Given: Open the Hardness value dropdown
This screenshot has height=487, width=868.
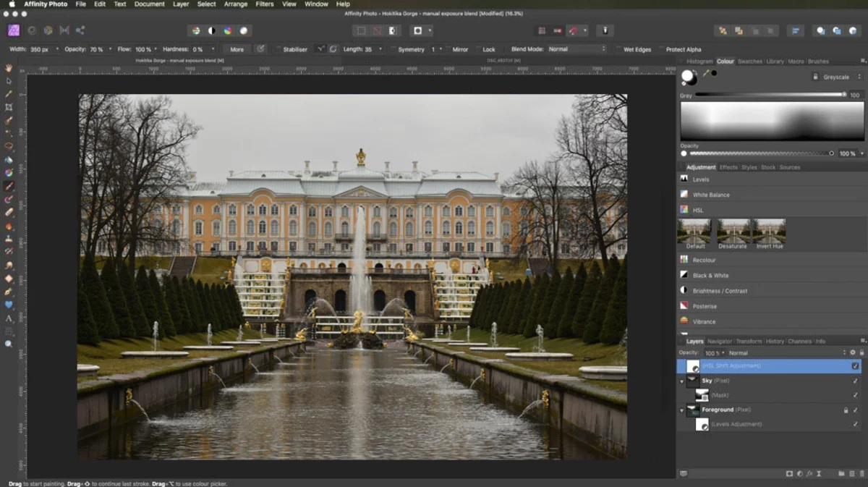Looking at the screenshot, I should coord(213,49).
